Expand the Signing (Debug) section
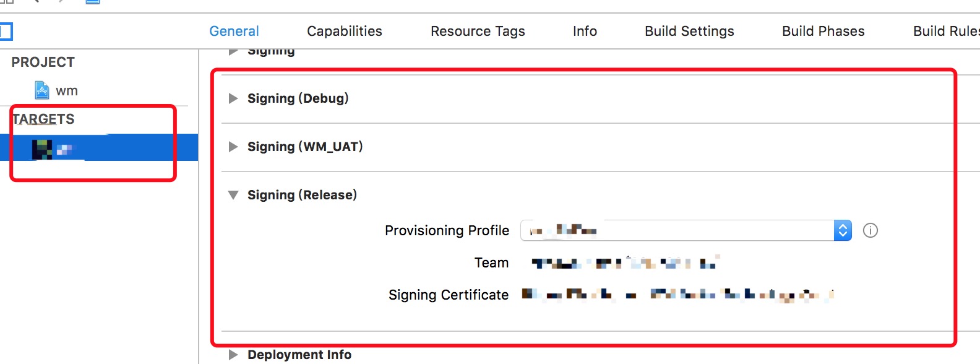This screenshot has width=980, height=364. pyautogui.click(x=233, y=98)
